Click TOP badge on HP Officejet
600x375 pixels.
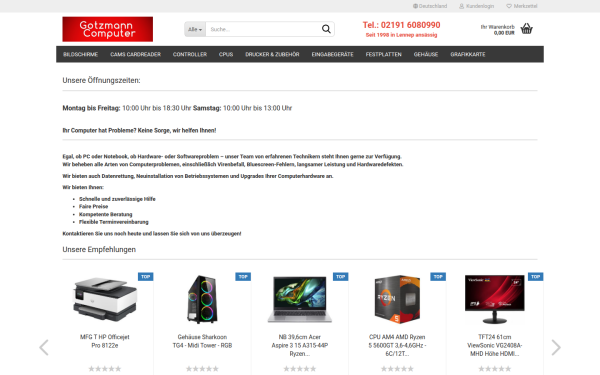pyautogui.click(x=145, y=277)
